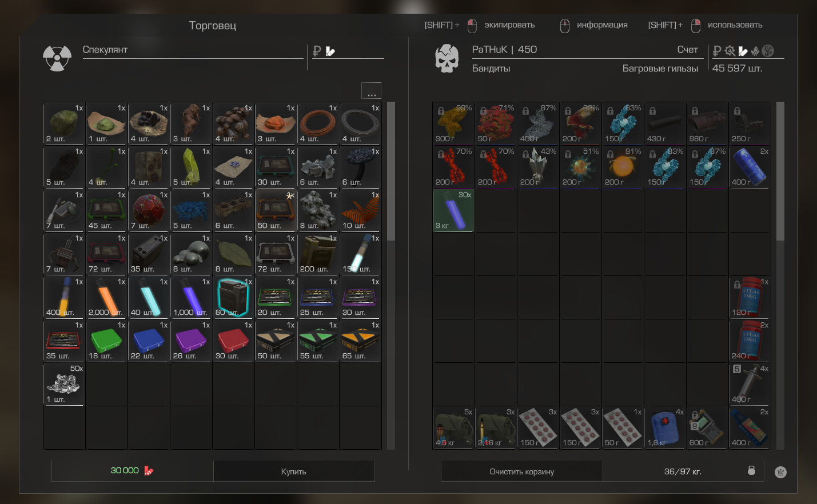
Task: Click the player inventory scrollbar
Action: click(x=780, y=171)
